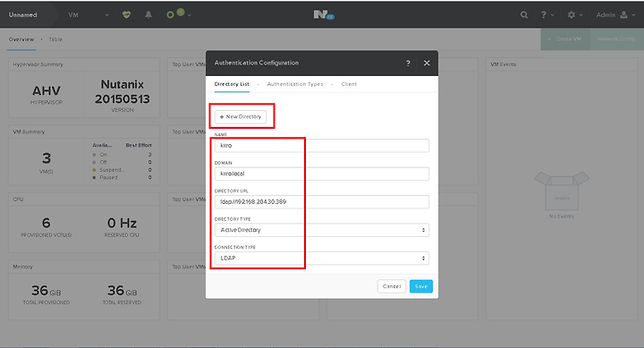Close the Authentication Configuration dialog

pyautogui.click(x=427, y=63)
